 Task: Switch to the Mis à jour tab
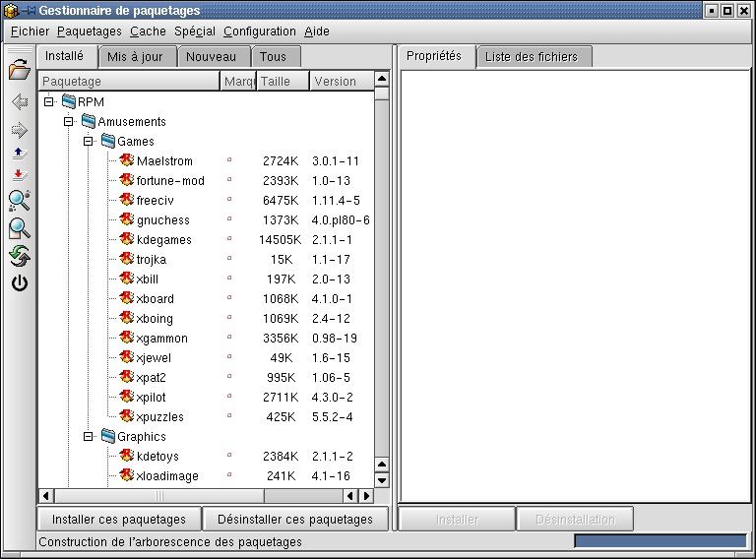(135, 57)
